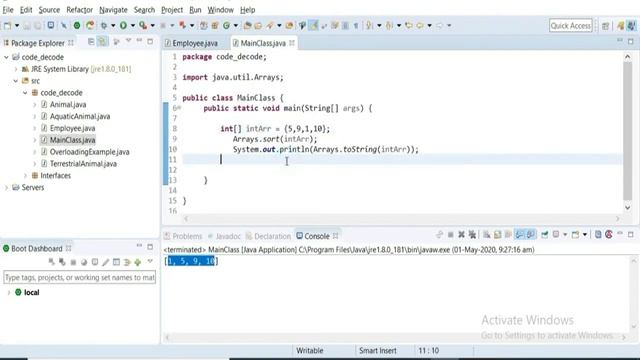Click the green Boot Dashboard toolbar icon

[77, 25]
